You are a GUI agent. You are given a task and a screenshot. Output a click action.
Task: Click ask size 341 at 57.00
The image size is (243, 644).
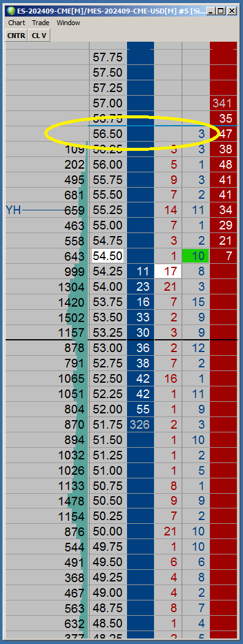pos(223,103)
